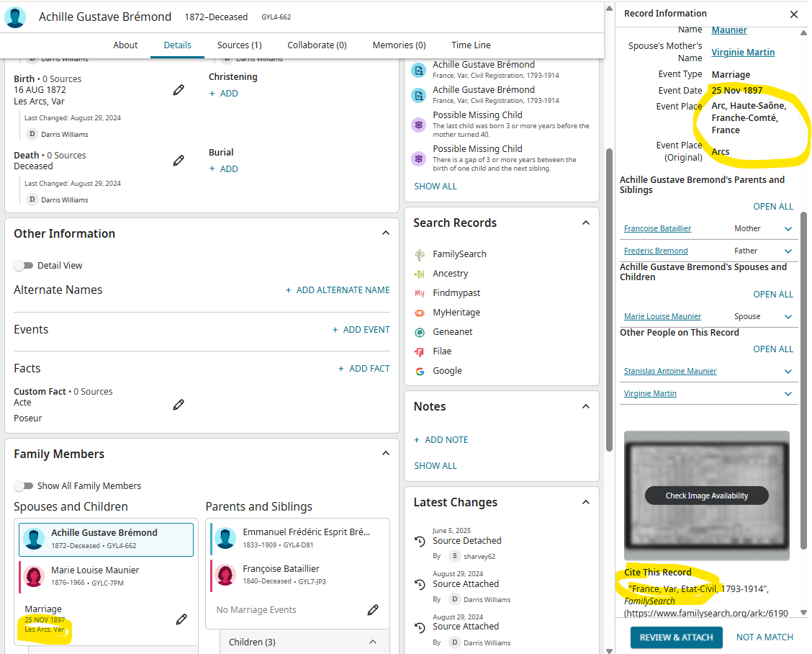
Task: Click ADD EVENT
Action: 361,330
